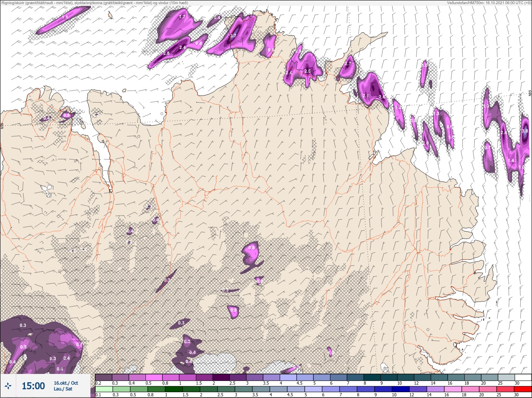
Task: Click the 2.7 precipitation value on map
Action: tap(349, 64)
